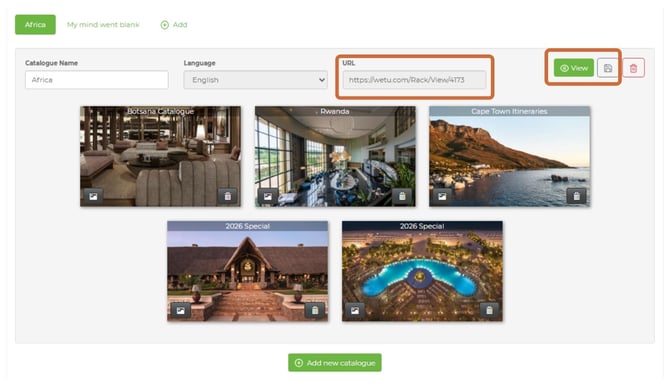Open the Rwanda thumbnail
This screenshot has height=385, width=670.
[335, 156]
